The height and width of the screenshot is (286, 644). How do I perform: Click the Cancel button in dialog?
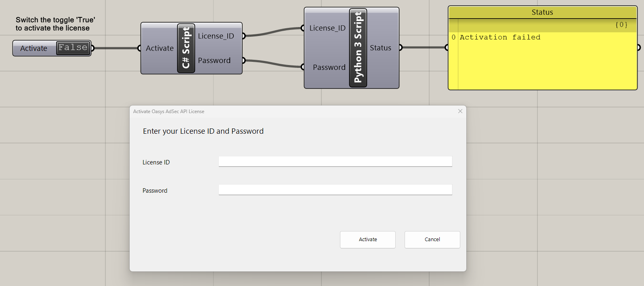click(x=432, y=240)
